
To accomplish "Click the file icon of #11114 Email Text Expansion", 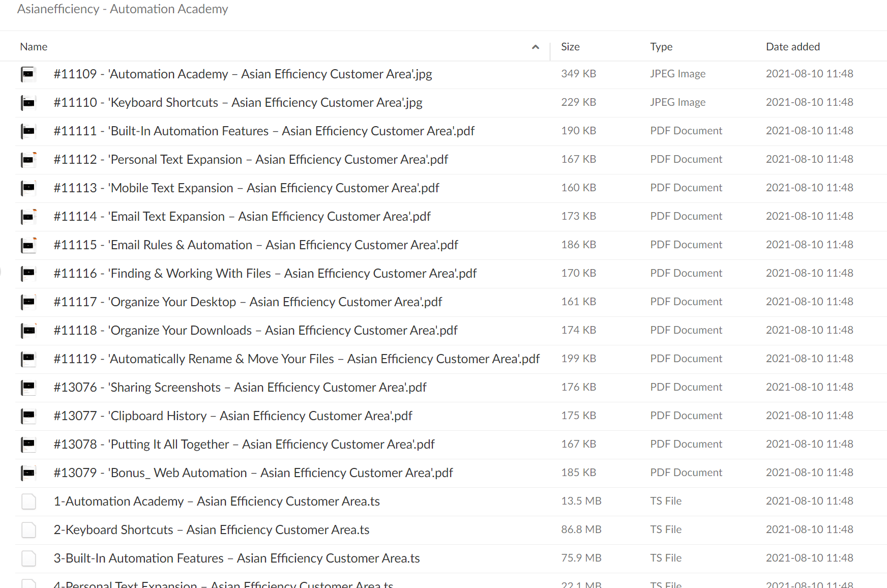I will 29,217.
